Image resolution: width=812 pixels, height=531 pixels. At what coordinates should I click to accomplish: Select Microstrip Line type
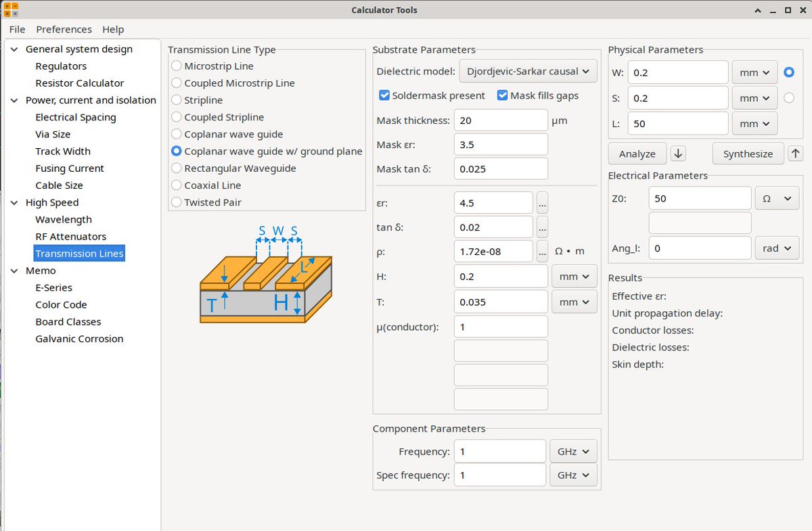tap(212, 66)
